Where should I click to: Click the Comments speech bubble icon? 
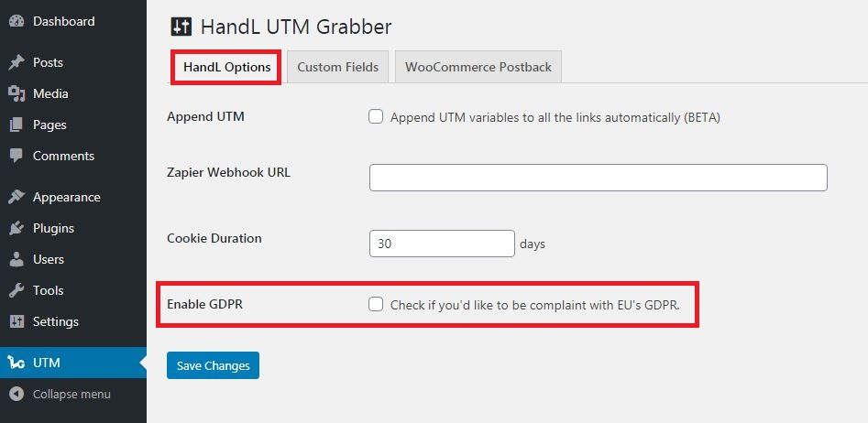[16, 156]
